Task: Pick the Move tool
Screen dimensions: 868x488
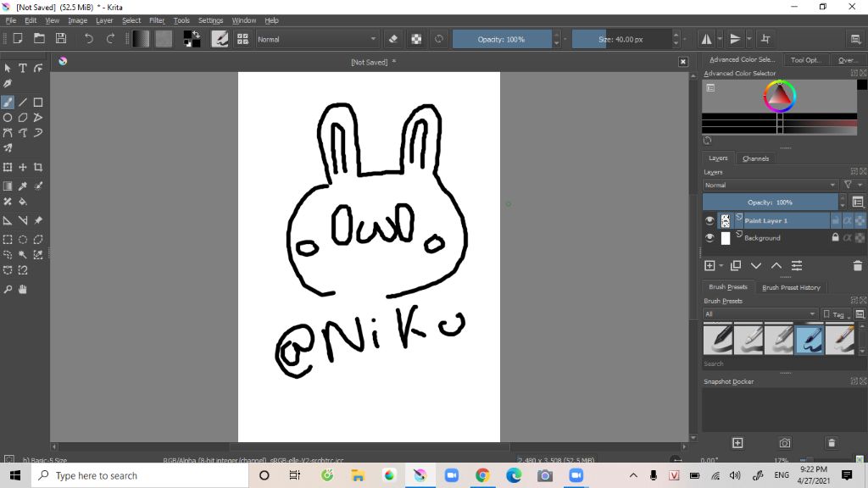Action: (x=23, y=167)
